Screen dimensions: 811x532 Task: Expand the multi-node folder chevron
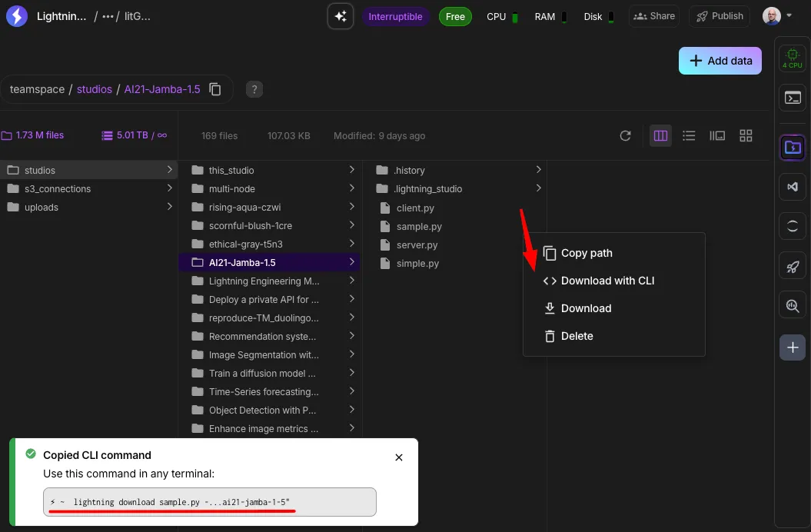[352, 188]
